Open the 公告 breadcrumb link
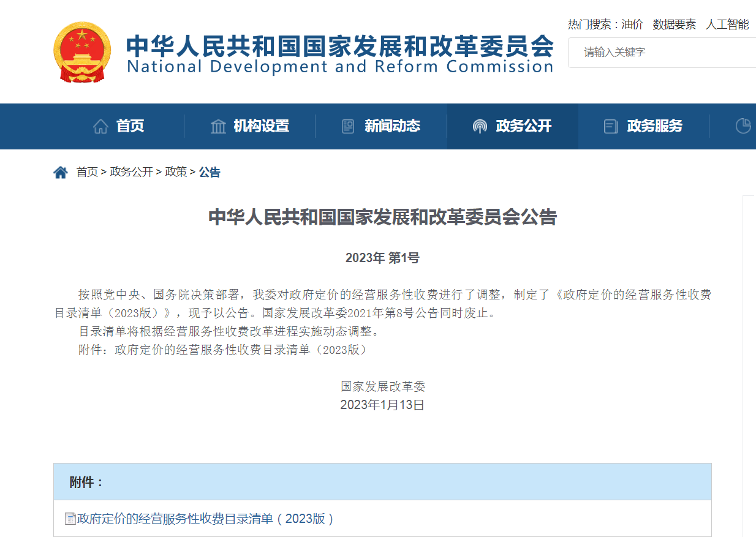The height and width of the screenshot is (537, 756). (210, 173)
